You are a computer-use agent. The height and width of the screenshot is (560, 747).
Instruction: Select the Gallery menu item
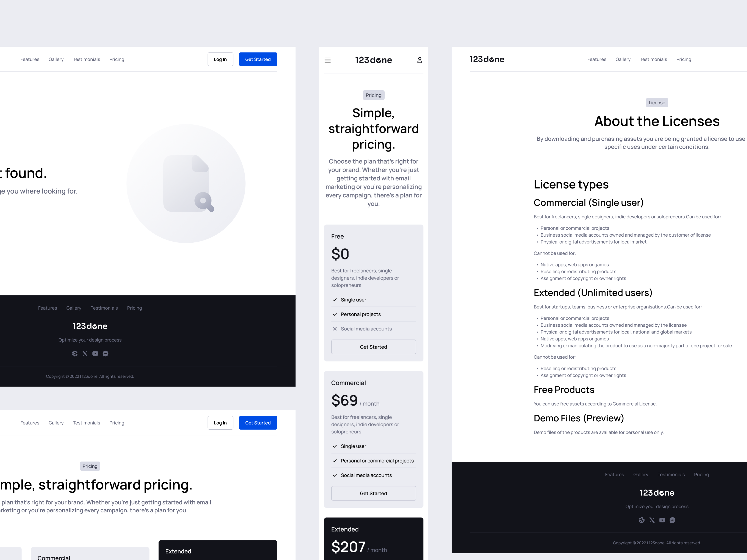56,59
